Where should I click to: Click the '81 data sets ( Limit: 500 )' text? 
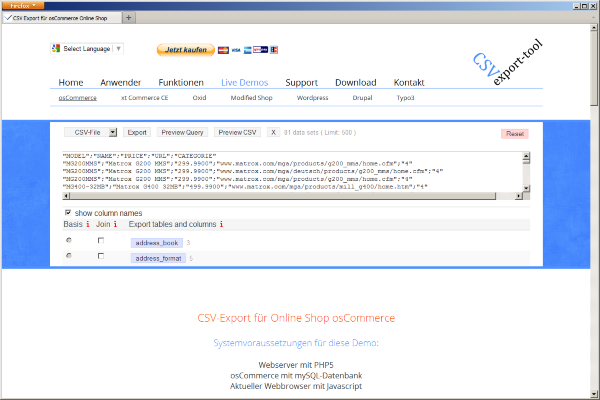320,132
